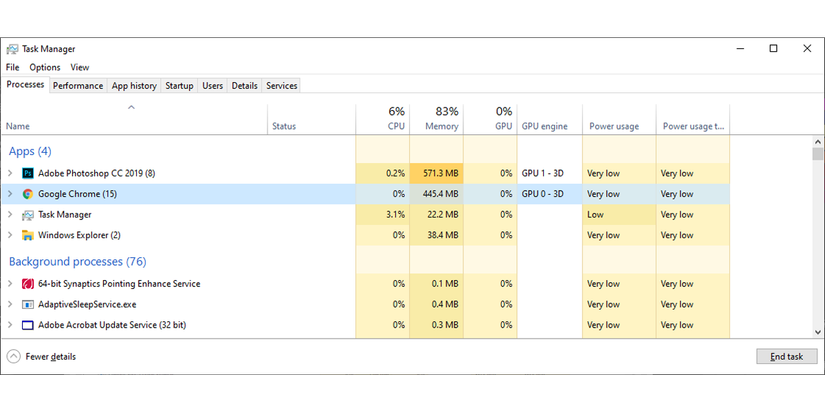Sort by the Status column header
The width and height of the screenshot is (825, 413).
click(x=311, y=119)
